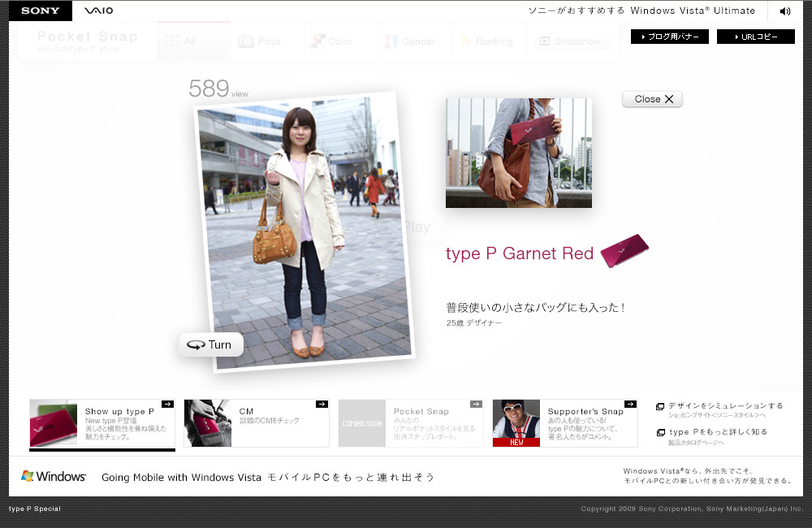Open the Going Mobile with Windows Vista banner

(x=268, y=477)
